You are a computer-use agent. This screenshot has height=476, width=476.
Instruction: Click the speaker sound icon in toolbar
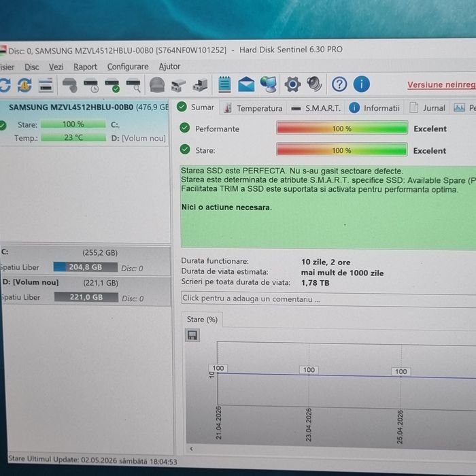[314, 84]
